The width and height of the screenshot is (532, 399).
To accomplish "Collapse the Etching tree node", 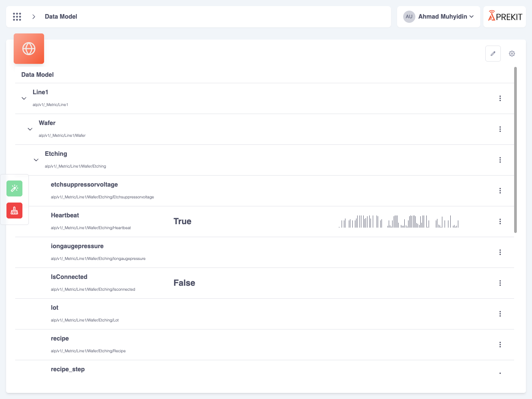I will [x=36, y=160].
